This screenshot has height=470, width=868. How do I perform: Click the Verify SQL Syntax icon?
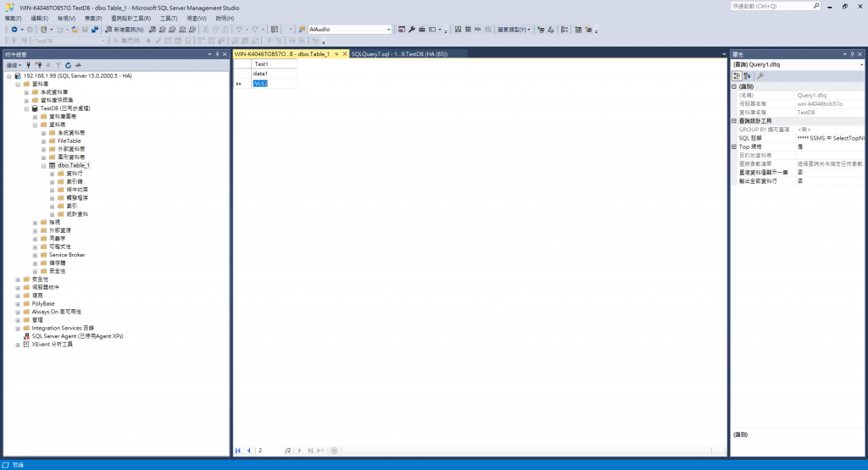coord(551,30)
